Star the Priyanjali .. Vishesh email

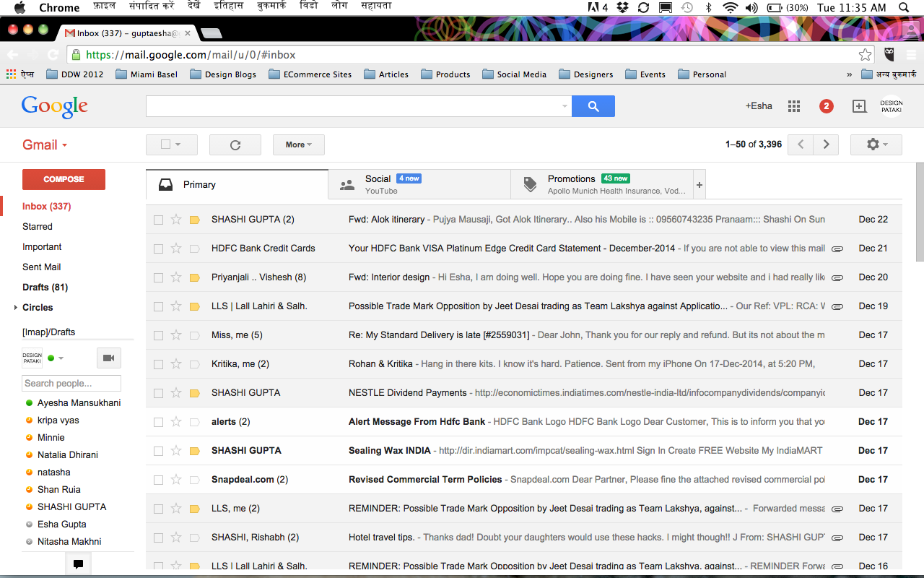coord(176,277)
